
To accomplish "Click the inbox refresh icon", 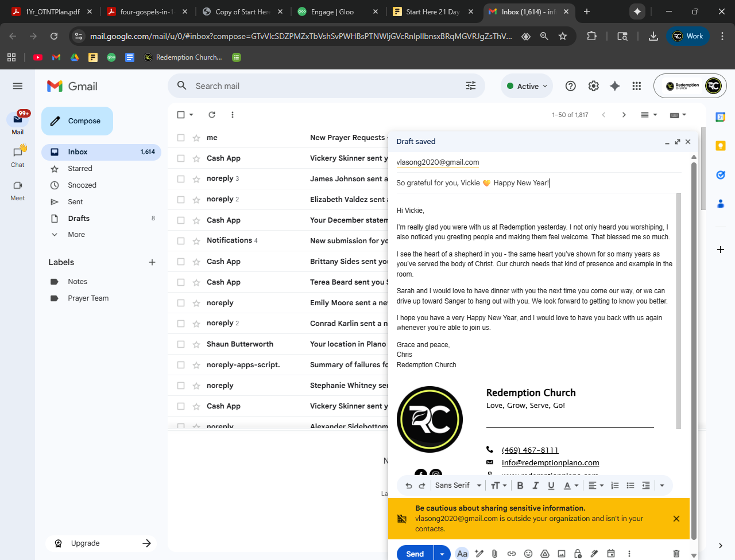I will pyautogui.click(x=212, y=115).
